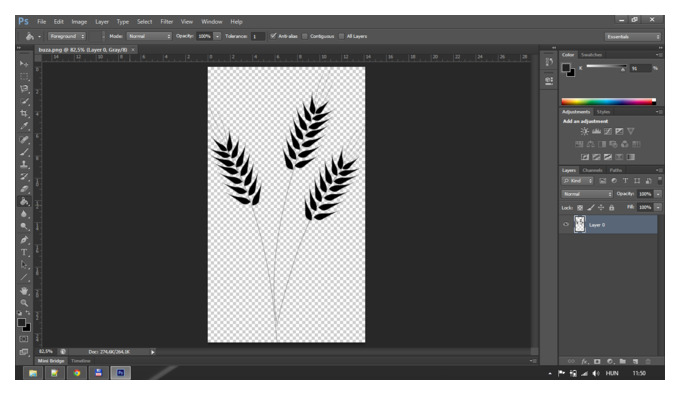Switch to the Swatches tab
Screen dimensions: 680x395
click(592, 55)
